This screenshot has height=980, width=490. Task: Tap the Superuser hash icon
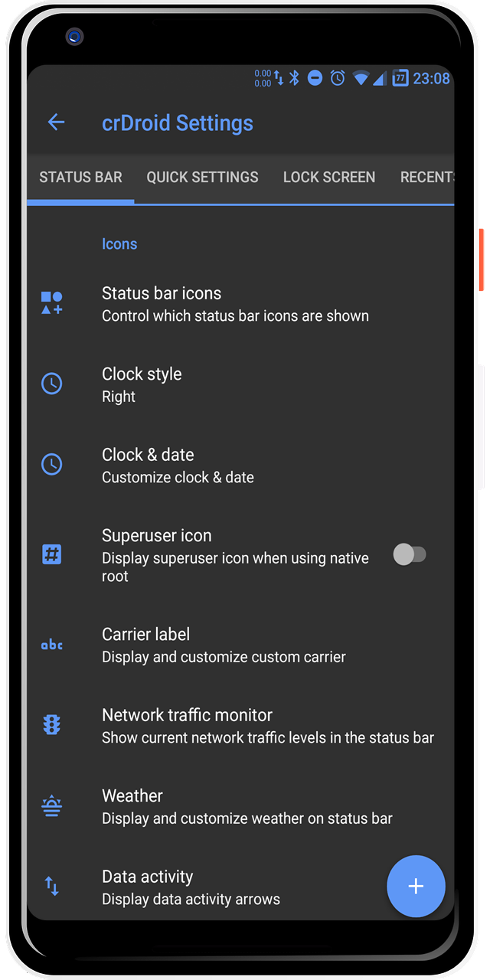51,554
